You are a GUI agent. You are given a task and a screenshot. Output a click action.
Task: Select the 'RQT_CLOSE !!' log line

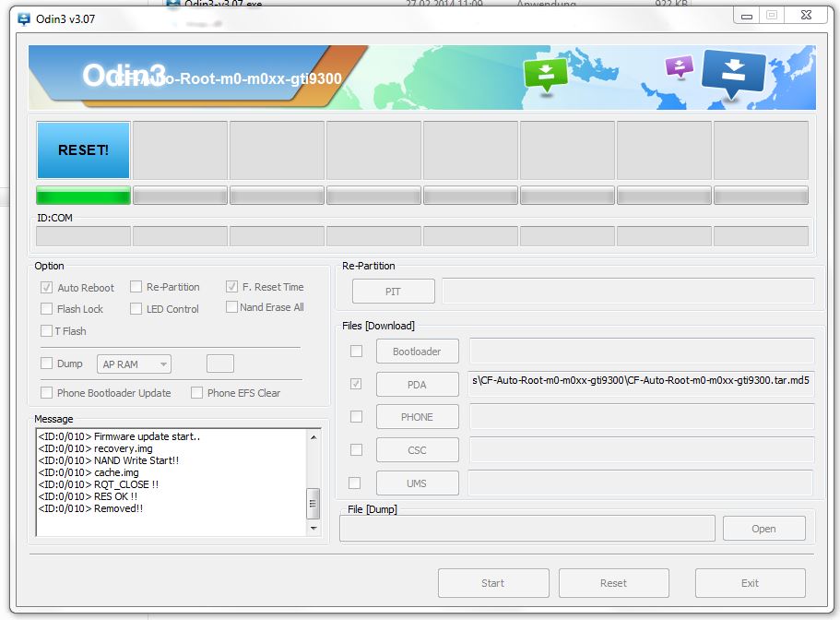(99, 484)
